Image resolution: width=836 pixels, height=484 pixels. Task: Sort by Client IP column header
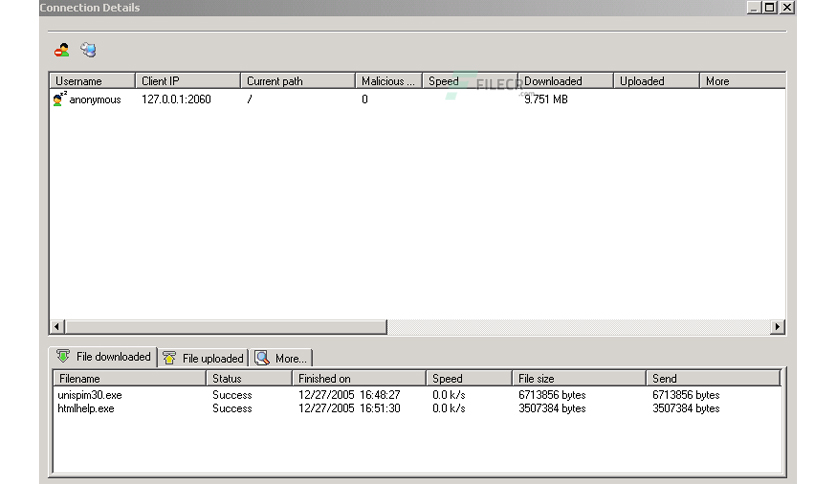pos(188,81)
